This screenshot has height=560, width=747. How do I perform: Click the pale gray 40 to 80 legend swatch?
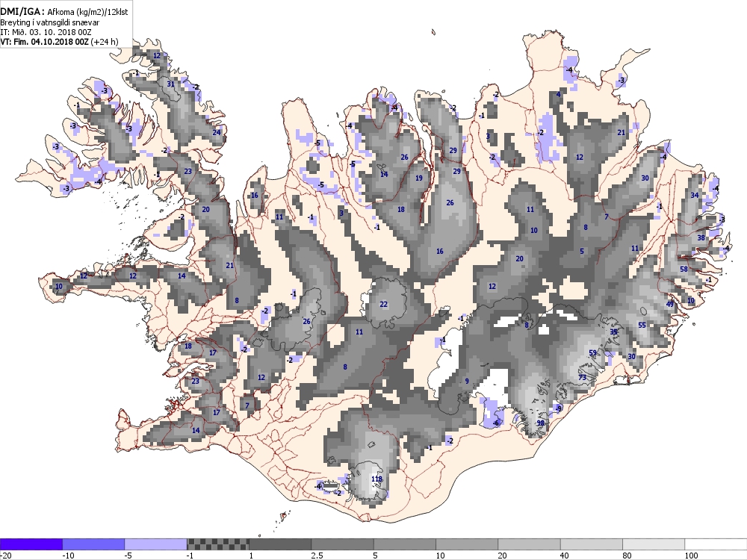tap(592, 544)
